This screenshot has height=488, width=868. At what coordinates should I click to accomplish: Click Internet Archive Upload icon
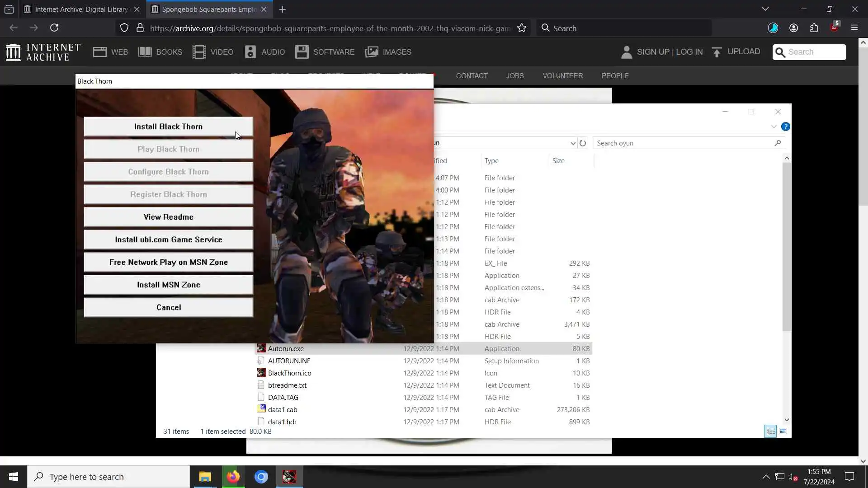(x=717, y=52)
